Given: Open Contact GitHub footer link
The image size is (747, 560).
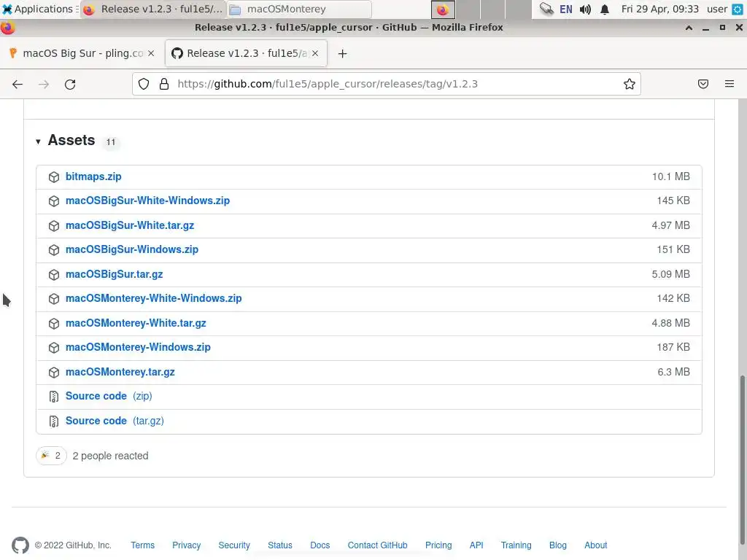Looking at the screenshot, I should pos(377,545).
